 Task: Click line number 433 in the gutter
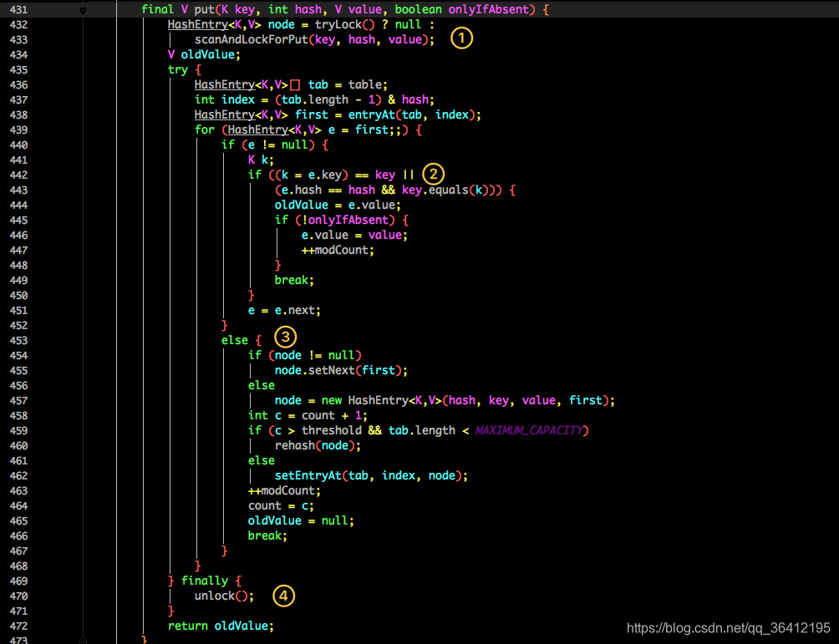point(18,39)
